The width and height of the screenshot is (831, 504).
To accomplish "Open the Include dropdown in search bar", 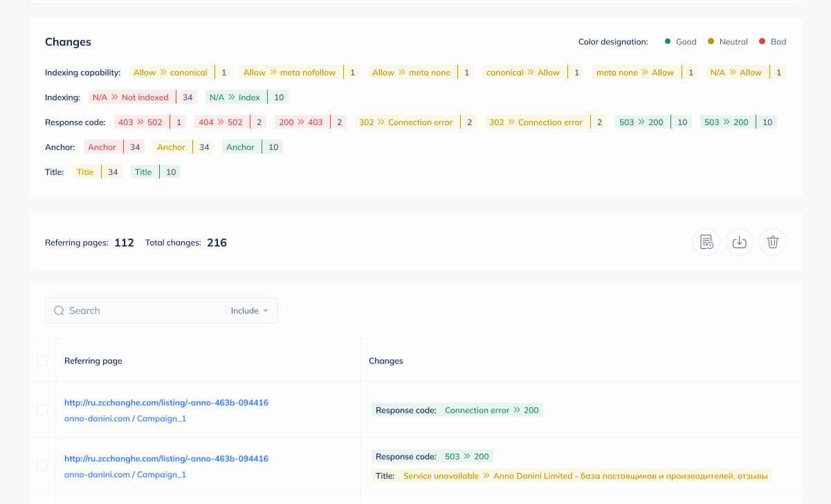I will click(x=249, y=311).
